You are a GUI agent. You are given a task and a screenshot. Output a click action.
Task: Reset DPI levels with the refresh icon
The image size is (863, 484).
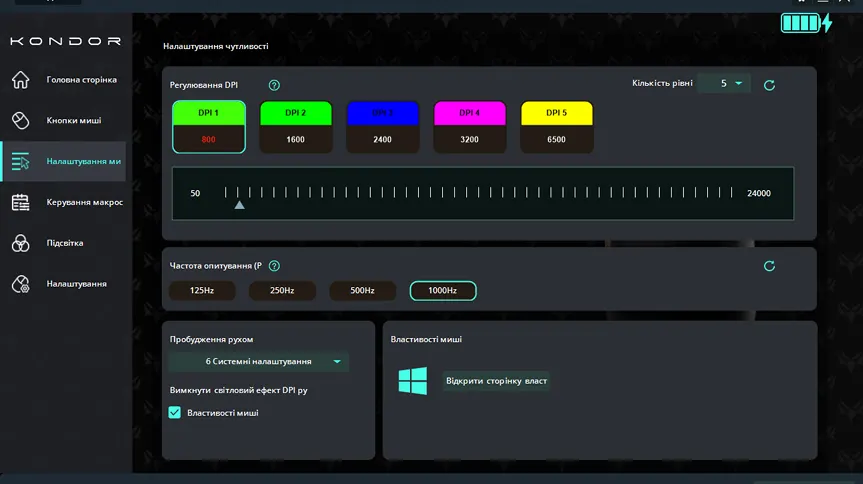pyautogui.click(x=769, y=85)
